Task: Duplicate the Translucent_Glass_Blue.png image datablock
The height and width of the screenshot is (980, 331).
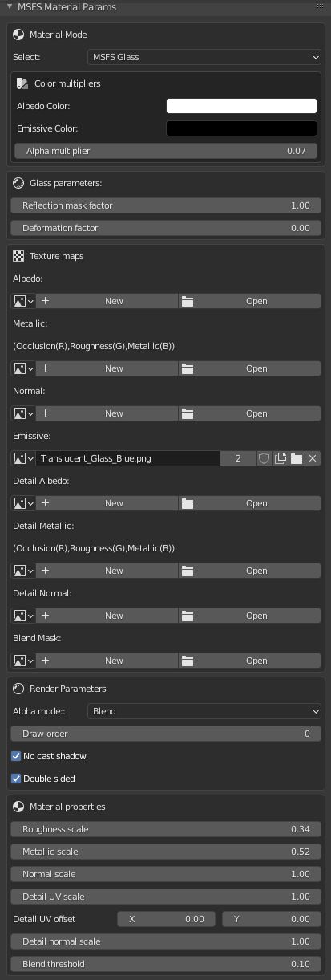Action: [x=281, y=458]
